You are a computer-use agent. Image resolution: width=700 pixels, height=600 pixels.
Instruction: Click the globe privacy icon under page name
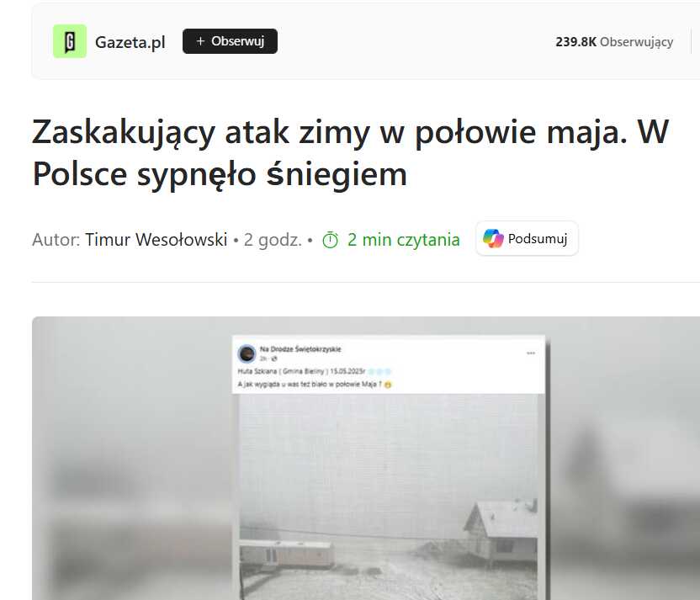[274, 358]
